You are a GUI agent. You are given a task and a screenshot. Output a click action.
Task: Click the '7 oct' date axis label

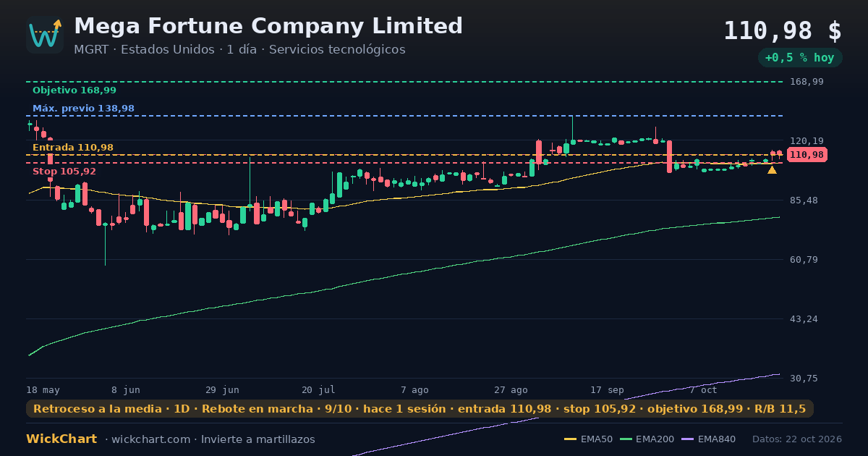(703, 390)
